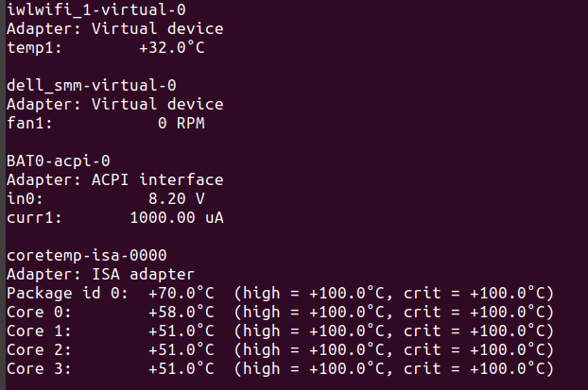The width and height of the screenshot is (588, 390).
Task: Click the coretemp-isa-0000 heading text
Action: pos(87,255)
